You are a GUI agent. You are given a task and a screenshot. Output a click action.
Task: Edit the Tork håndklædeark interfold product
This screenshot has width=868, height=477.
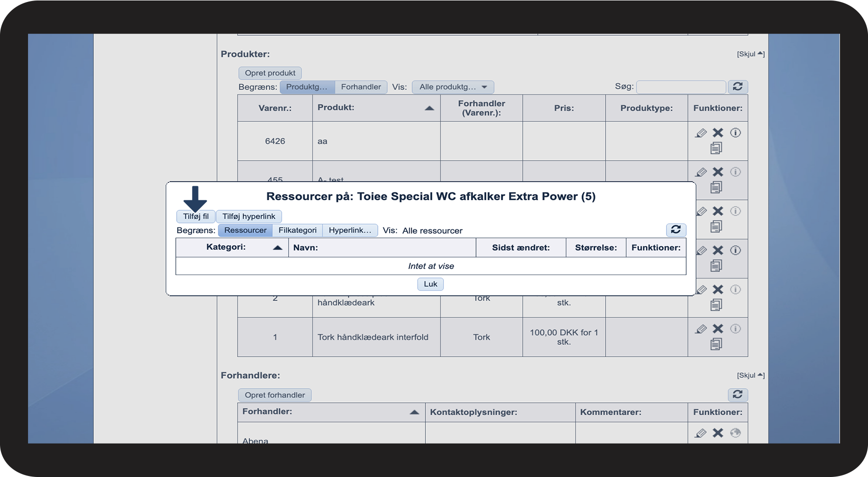click(701, 329)
